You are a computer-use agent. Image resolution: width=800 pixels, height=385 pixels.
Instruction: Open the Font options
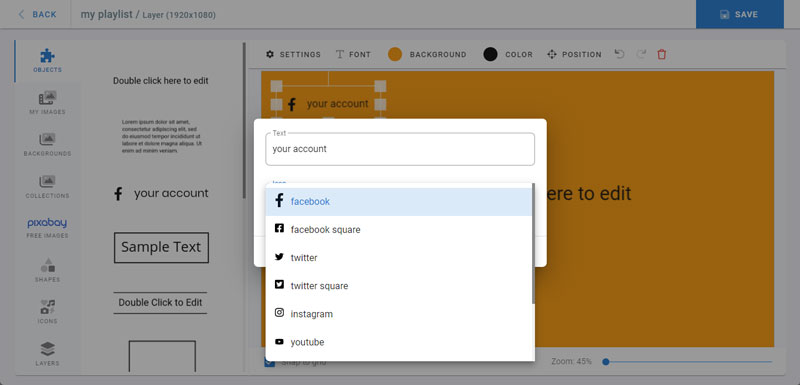pos(353,55)
